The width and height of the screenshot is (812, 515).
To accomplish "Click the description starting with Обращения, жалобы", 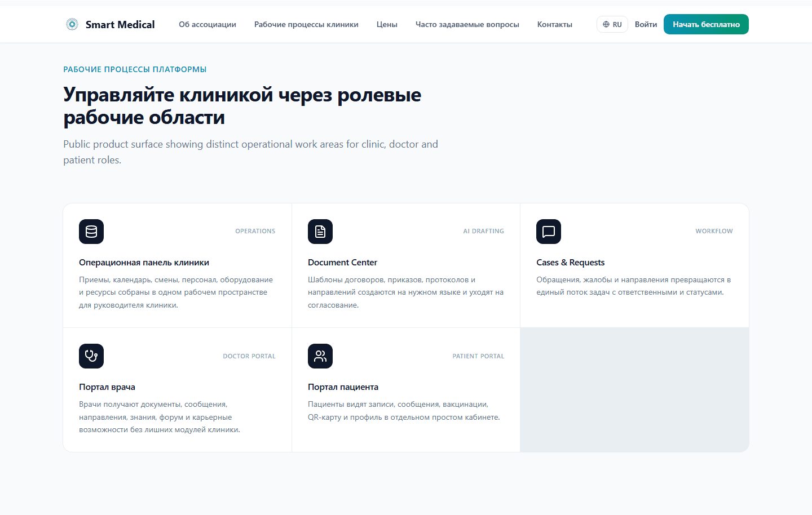I will click(633, 286).
